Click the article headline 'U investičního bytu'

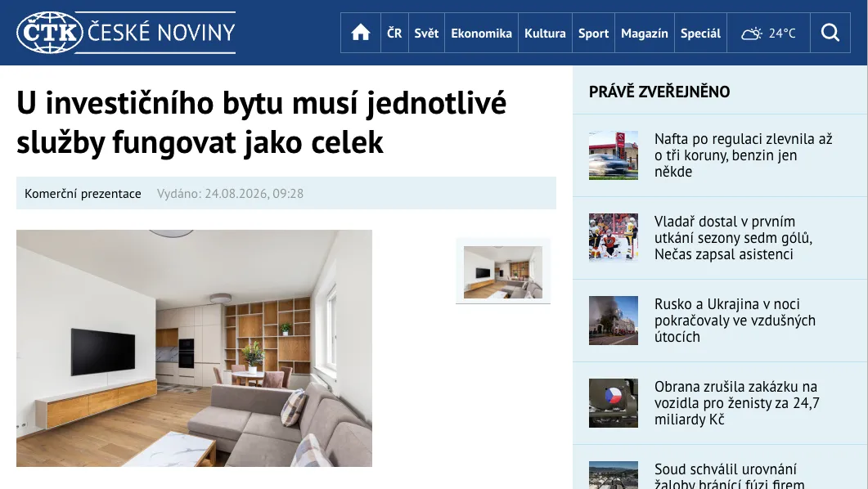[261, 123]
